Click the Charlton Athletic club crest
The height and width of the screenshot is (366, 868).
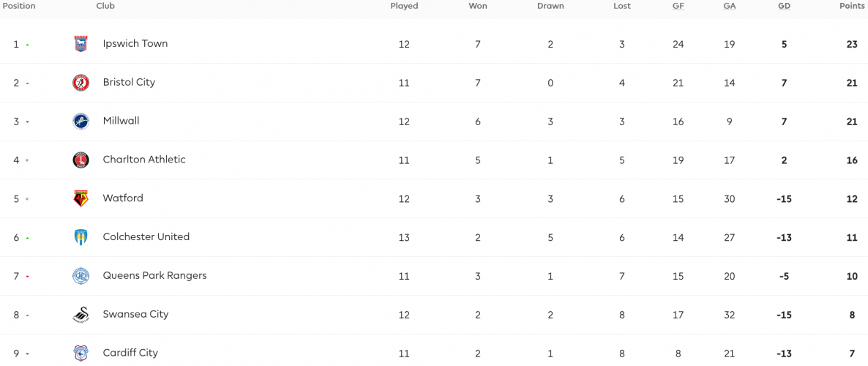point(81,160)
